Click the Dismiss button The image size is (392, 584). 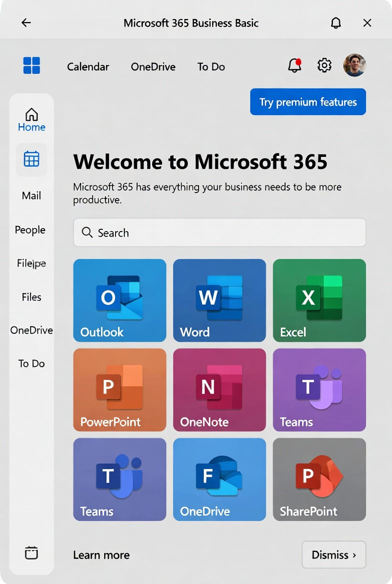(334, 554)
